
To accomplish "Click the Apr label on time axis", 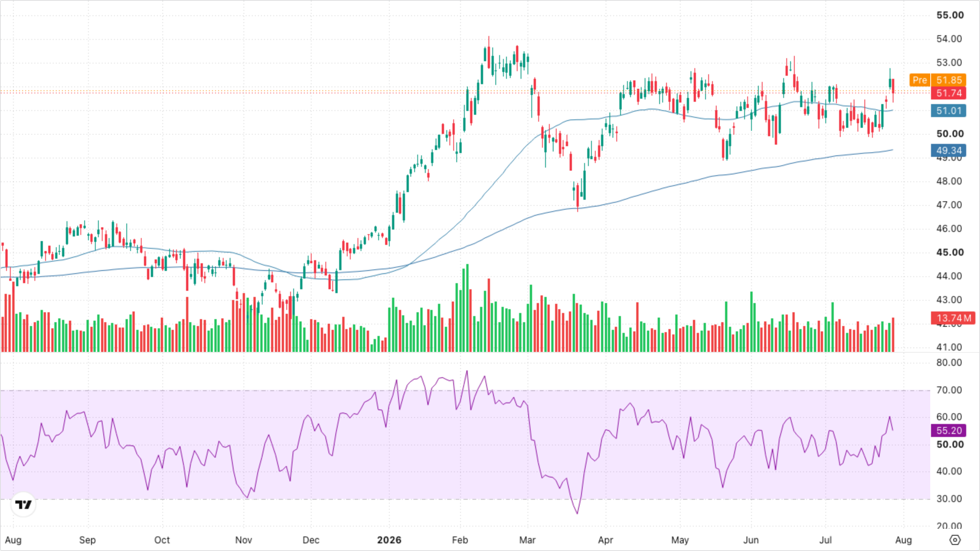I will coord(606,540).
